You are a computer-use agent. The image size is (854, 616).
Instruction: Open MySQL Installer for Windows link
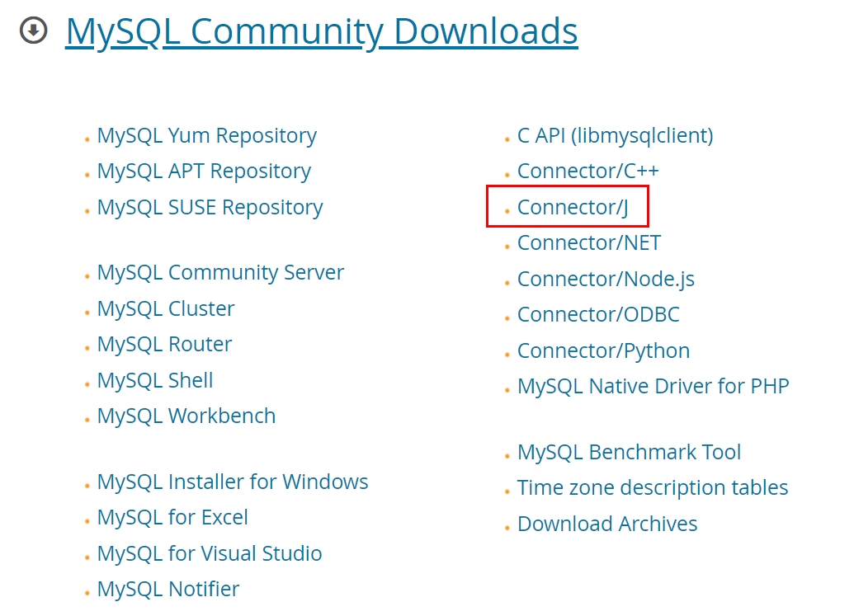233,482
